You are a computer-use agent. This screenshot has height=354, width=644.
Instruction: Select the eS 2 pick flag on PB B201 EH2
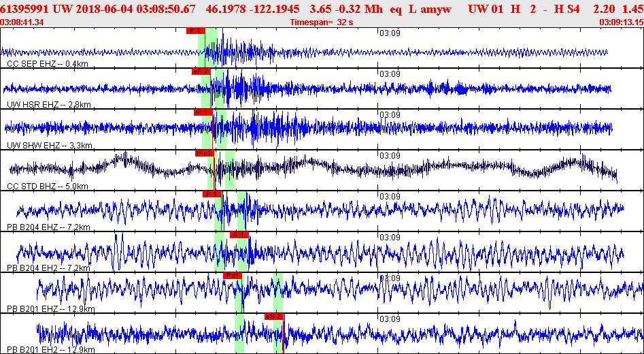[274, 317]
